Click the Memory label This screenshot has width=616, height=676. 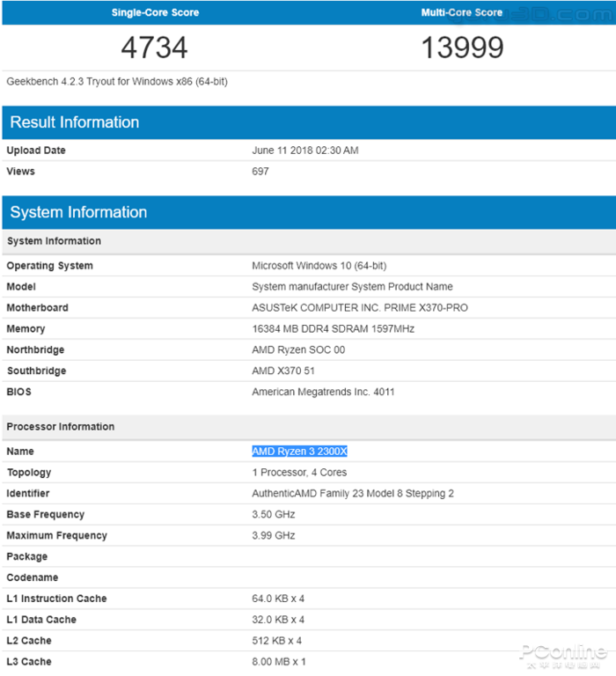26,329
